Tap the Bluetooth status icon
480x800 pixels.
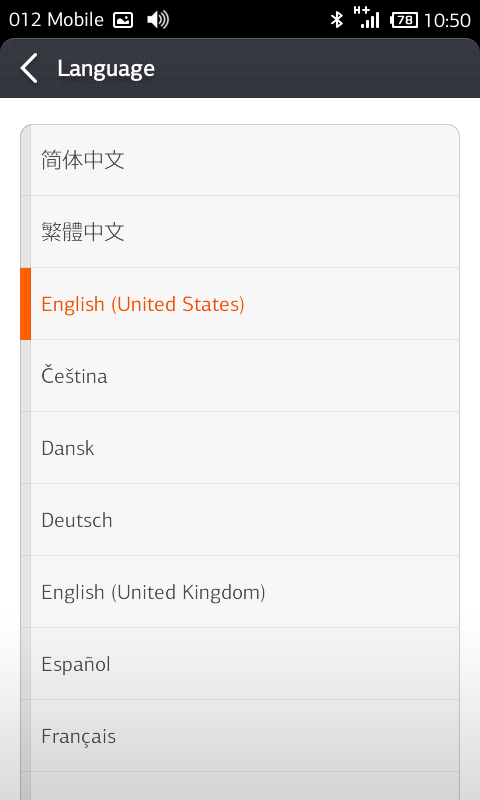[x=337, y=20]
